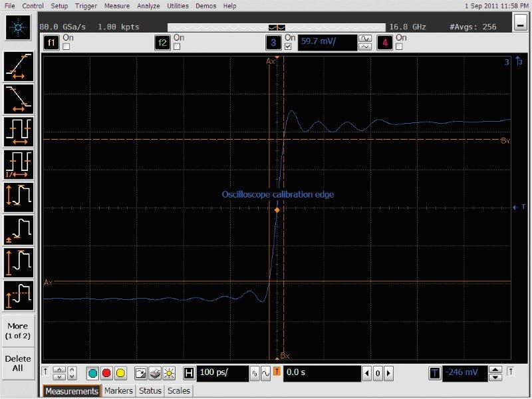Click the memory bar position indicator at top
The width and height of the screenshot is (532, 399).
pos(276,27)
